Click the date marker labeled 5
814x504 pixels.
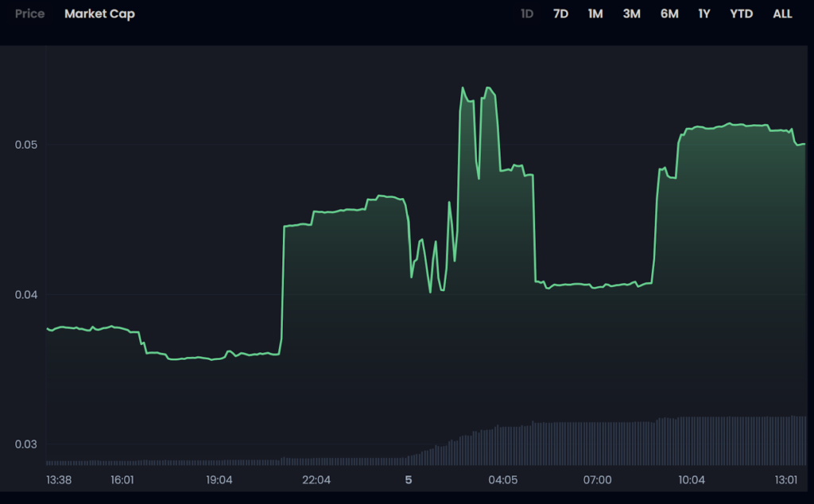[409, 480]
